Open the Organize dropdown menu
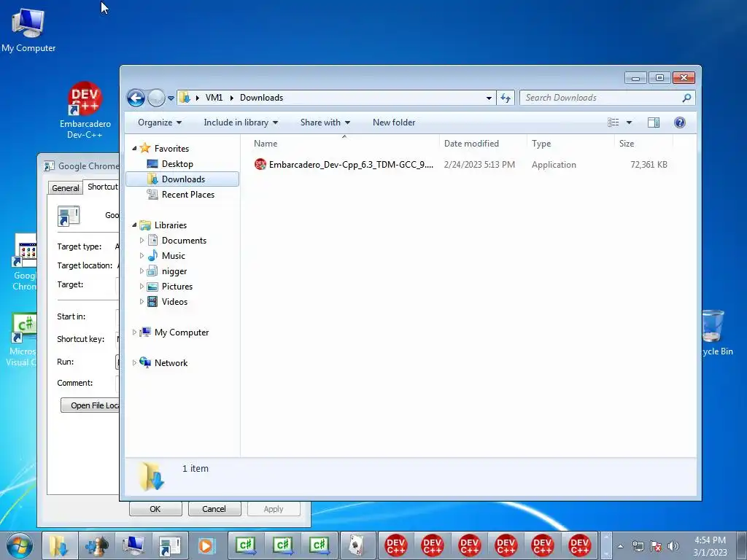The width and height of the screenshot is (747, 560). (x=160, y=122)
